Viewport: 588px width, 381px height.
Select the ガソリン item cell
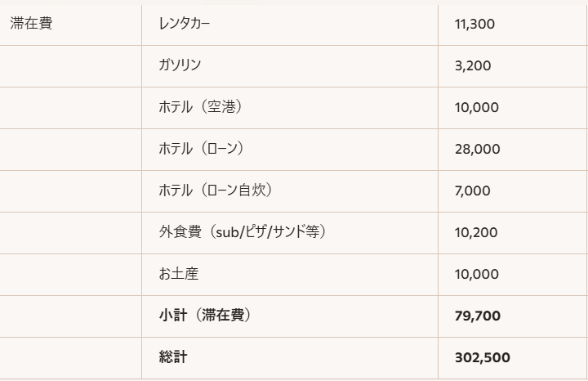pos(180,65)
